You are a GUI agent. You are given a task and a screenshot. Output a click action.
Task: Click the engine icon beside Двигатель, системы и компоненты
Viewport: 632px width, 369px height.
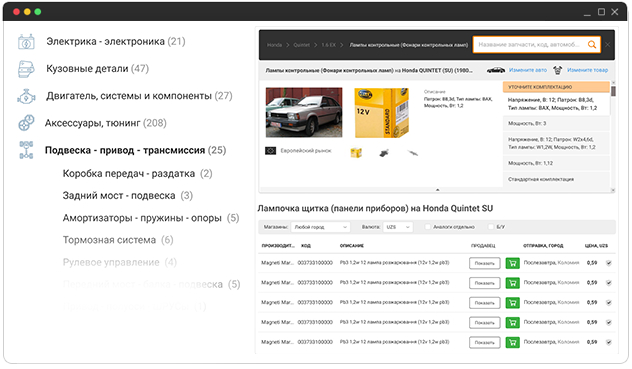(26, 96)
